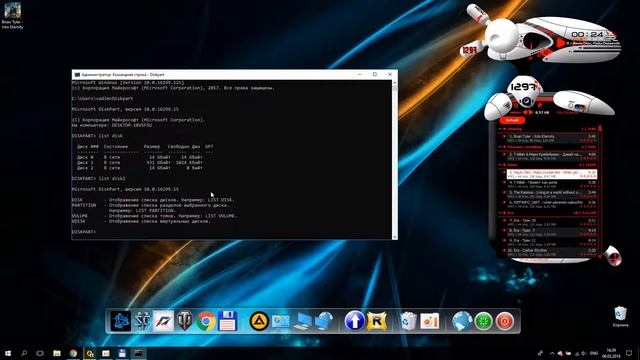This screenshot has width=640, height=360.
Task: Show hidden system tray icons
Action: pos(552,353)
